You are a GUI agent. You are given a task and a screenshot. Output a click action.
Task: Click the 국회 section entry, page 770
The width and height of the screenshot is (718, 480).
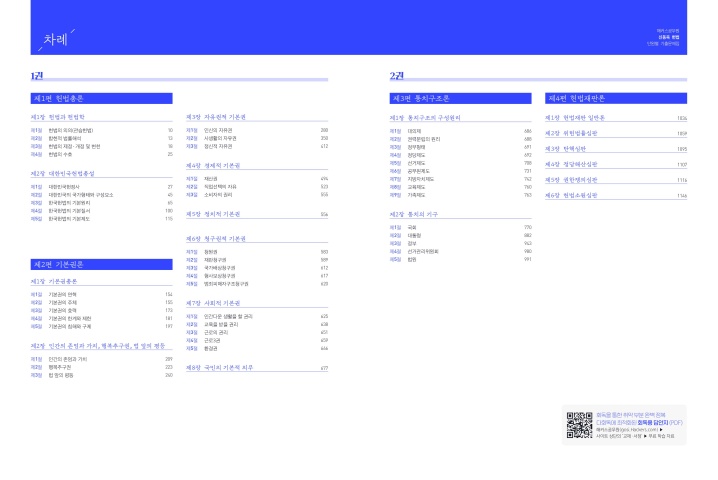tap(412, 228)
